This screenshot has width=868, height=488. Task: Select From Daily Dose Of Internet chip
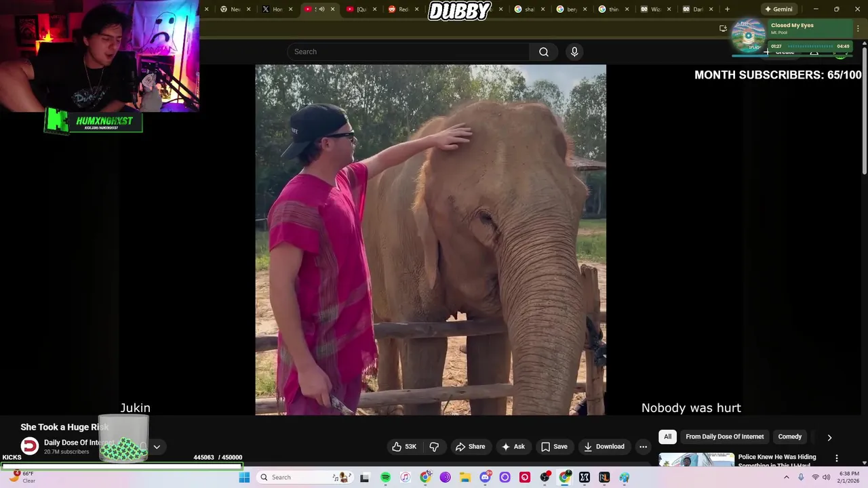[724, 437]
